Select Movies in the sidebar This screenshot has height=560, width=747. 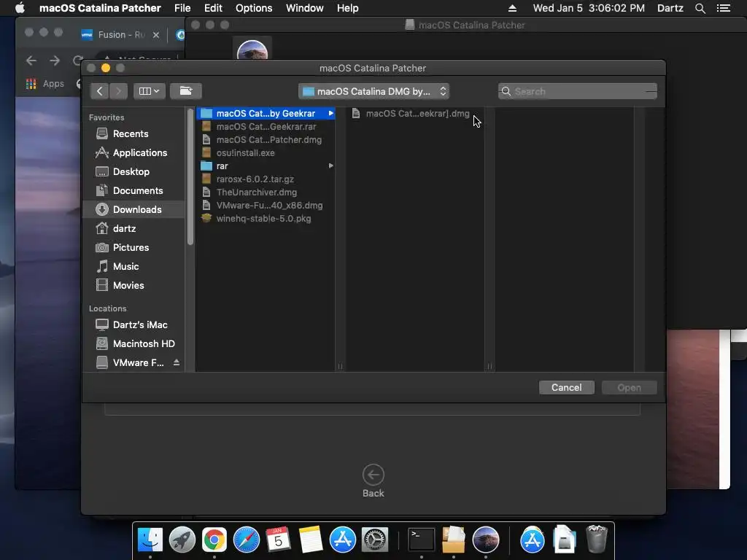[133, 286]
